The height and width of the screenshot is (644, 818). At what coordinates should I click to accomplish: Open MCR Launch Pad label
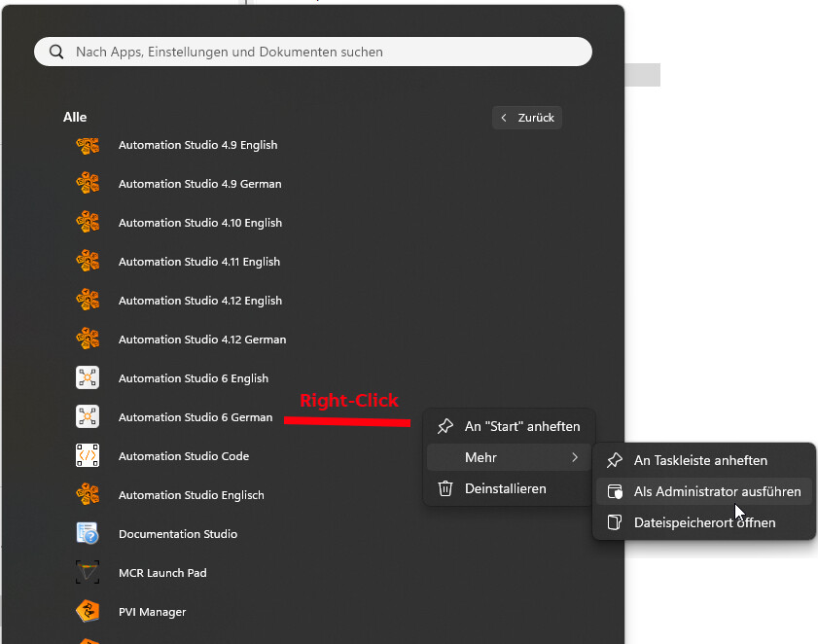tap(162, 573)
